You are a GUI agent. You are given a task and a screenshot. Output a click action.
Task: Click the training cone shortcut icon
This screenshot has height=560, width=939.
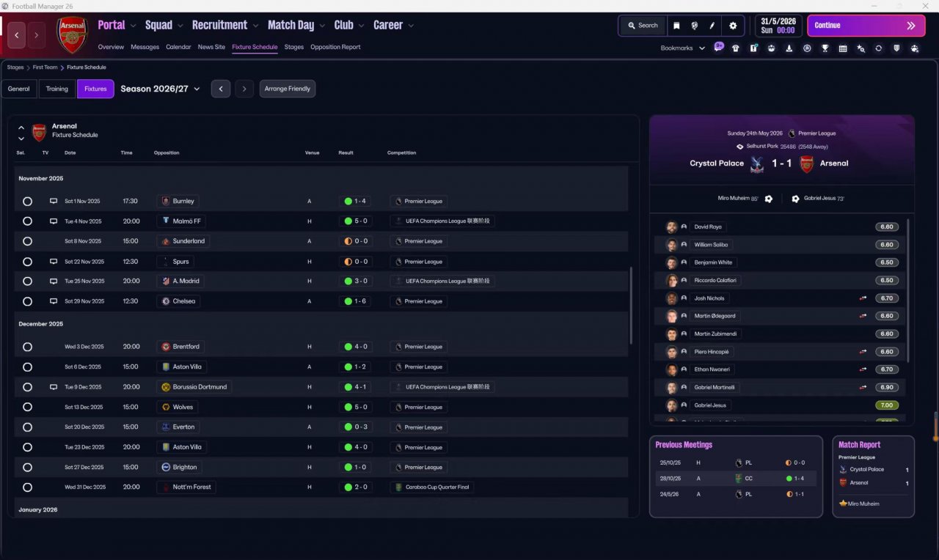pos(789,48)
